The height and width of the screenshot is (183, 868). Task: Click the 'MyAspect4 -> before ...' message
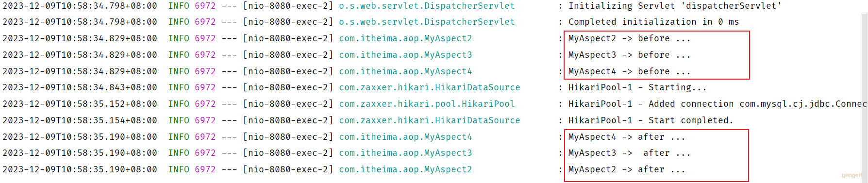pos(629,71)
